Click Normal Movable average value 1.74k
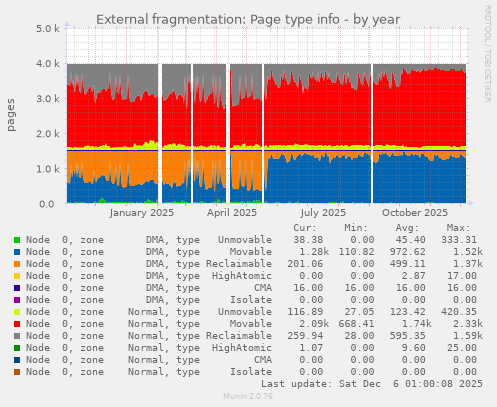This screenshot has width=497, height=407. [x=417, y=324]
